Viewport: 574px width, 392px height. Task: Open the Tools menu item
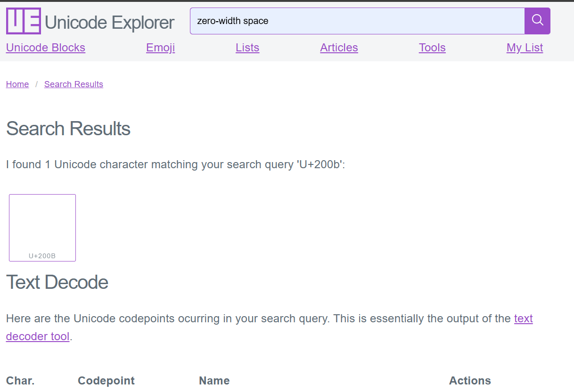432,48
